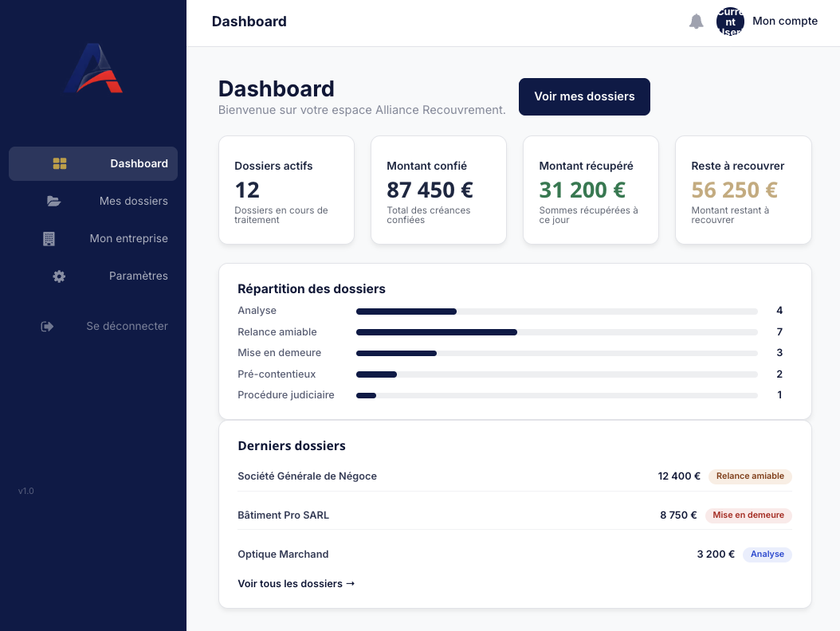Click the open folder icon for Mes dossiers
The width and height of the screenshot is (840, 631).
click(53, 201)
